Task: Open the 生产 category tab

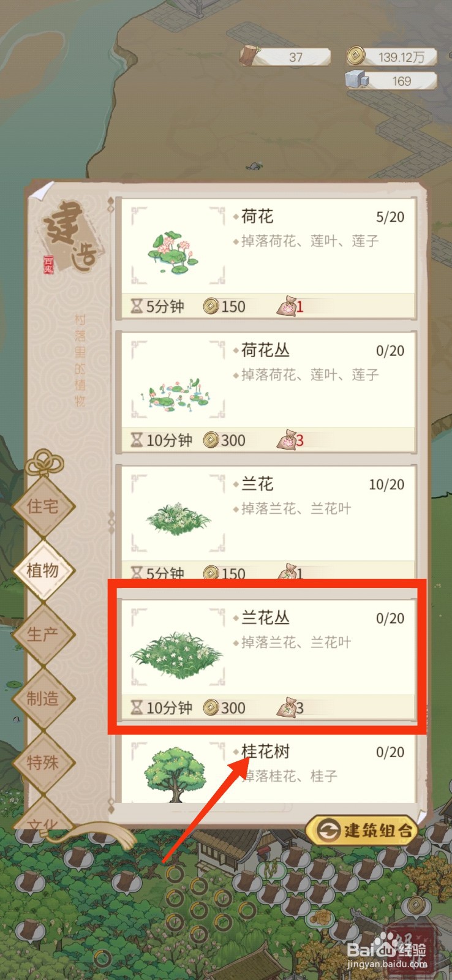Action: click(43, 635)
